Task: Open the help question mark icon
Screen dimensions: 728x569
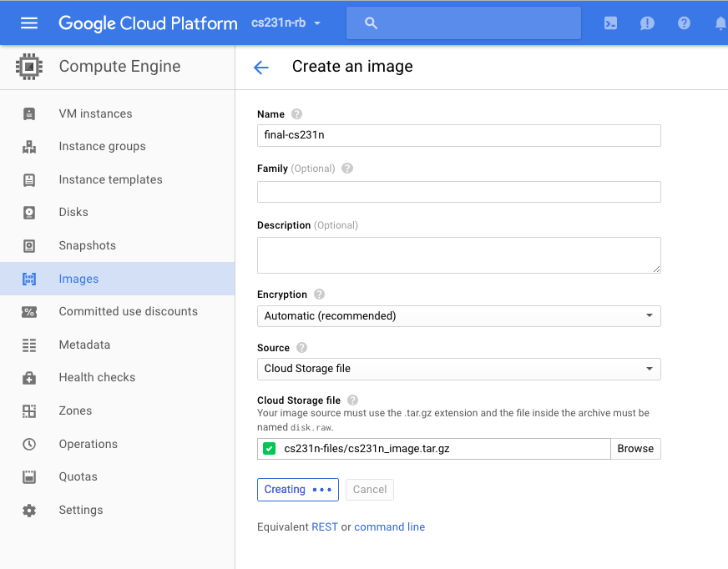Action: tap(684, 23)
